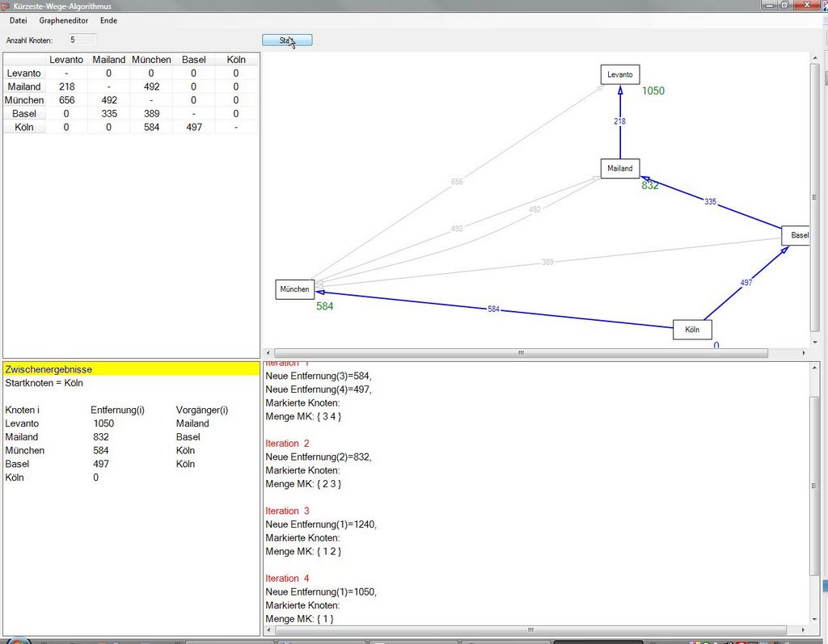
Task: Open the Datei menu
Action: [18, 20]
